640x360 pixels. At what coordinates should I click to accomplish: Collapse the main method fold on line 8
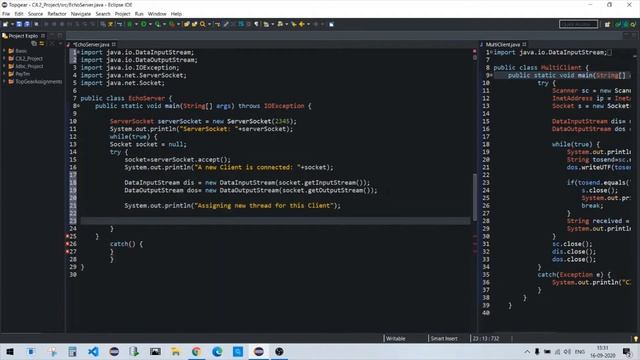[x=78, y=106]
